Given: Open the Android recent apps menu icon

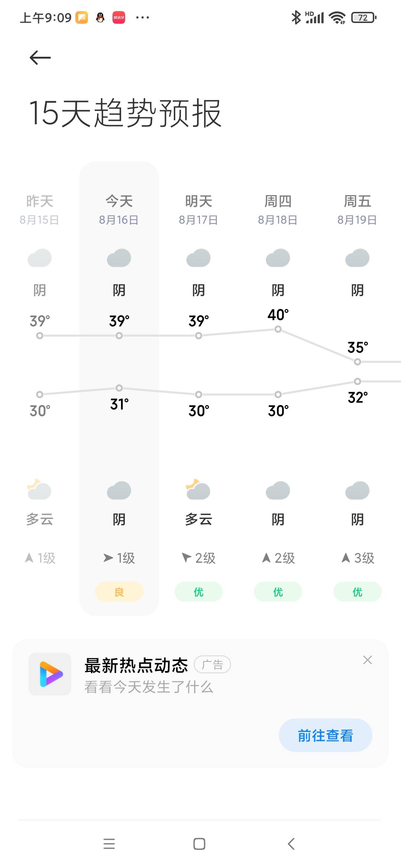Looking at the screenshot, I should click(109, 844).
